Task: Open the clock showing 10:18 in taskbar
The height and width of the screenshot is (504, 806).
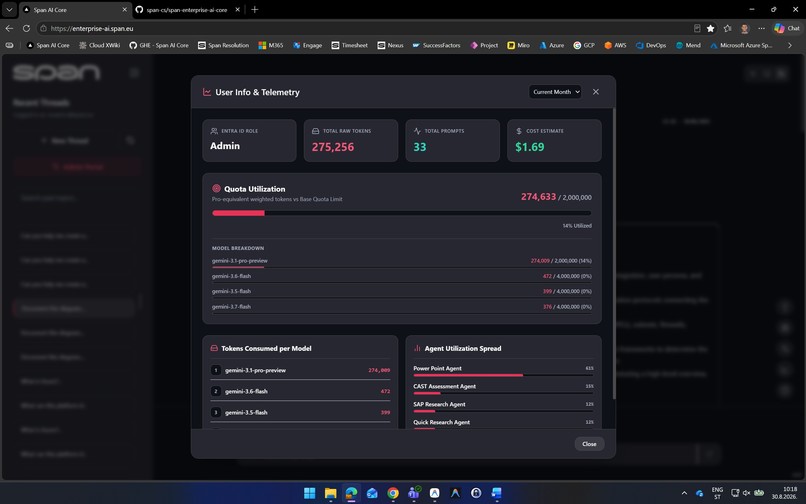Action: 784,493
